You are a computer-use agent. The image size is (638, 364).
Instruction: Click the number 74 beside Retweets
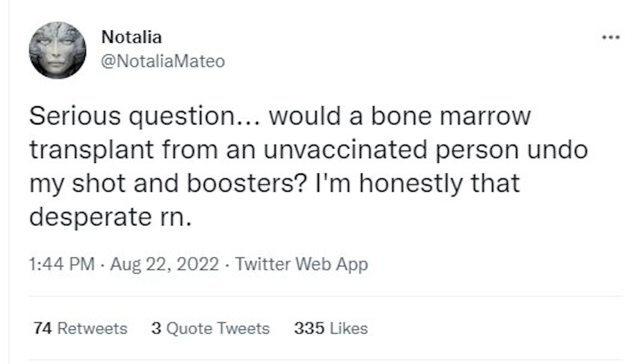[43, 328]
